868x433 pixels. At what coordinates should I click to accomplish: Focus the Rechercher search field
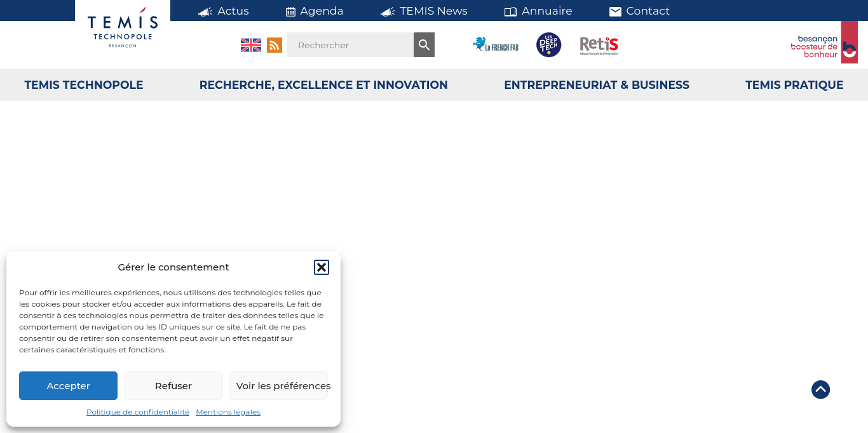pos(350,45)
